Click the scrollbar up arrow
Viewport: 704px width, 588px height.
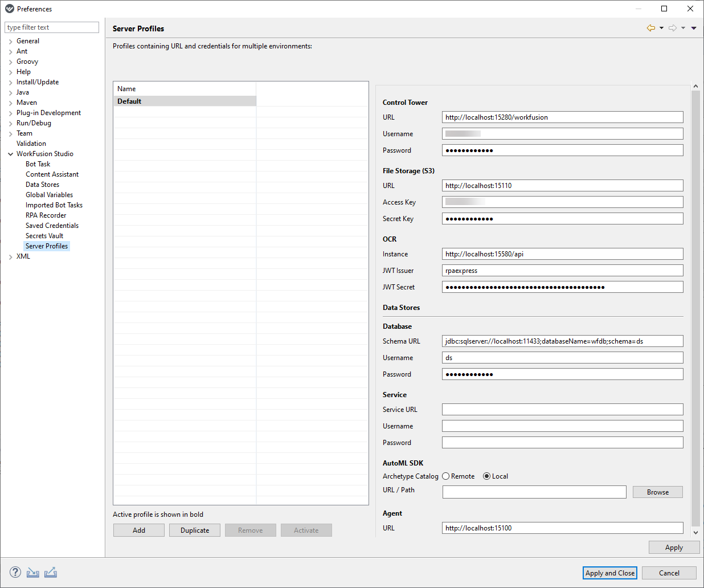695,86
